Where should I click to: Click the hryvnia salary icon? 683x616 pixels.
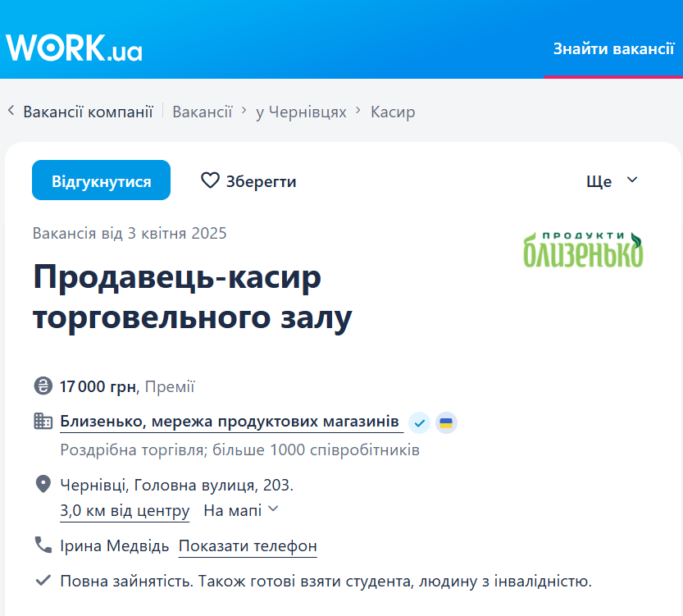(43, 386)
